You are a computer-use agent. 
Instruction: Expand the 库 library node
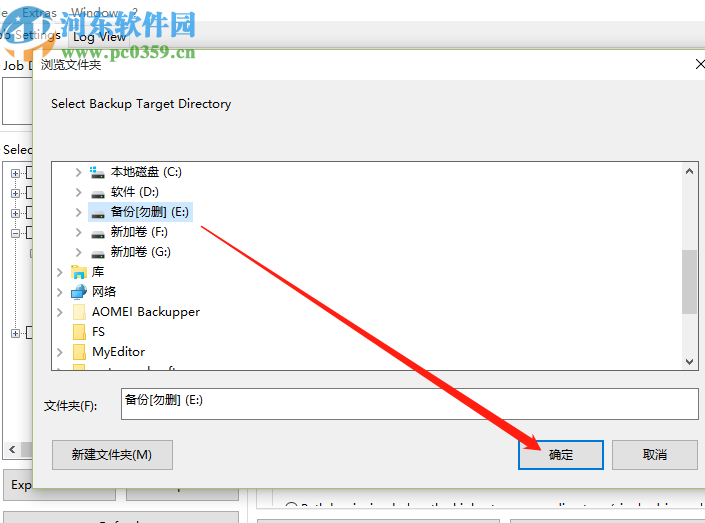[x=59, y=272]
